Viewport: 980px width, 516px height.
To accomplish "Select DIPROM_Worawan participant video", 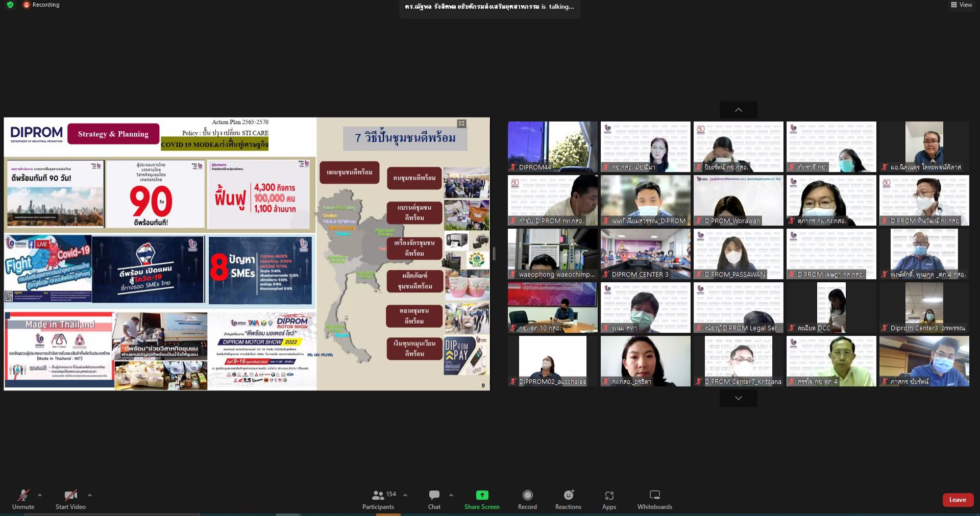I will point(738,200).
